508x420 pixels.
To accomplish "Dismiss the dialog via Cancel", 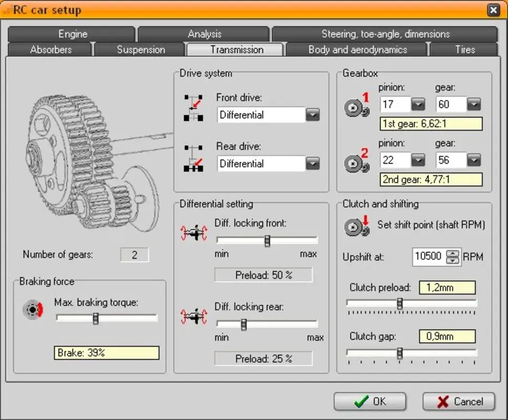I will pyautogui.click(x=458, y=401).
